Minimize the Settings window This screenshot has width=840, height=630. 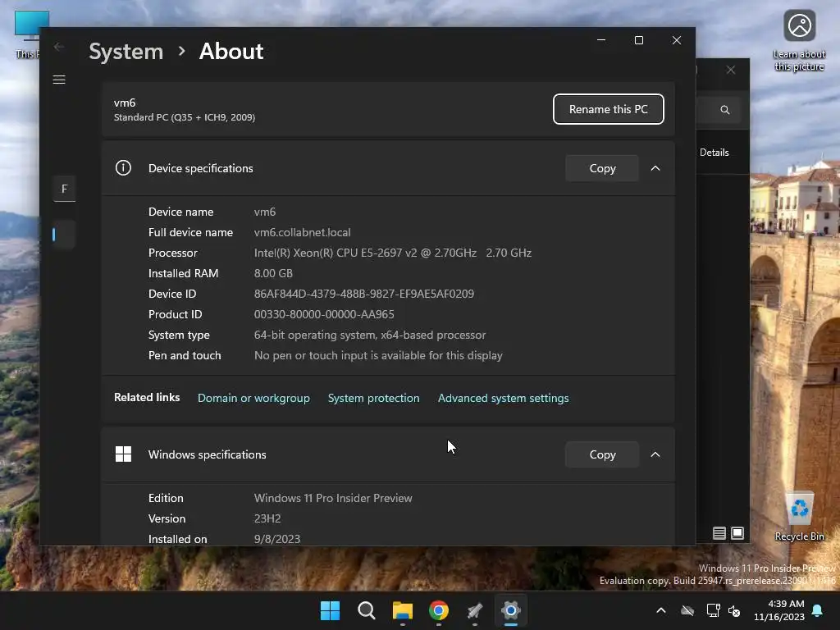pos(601,40)
